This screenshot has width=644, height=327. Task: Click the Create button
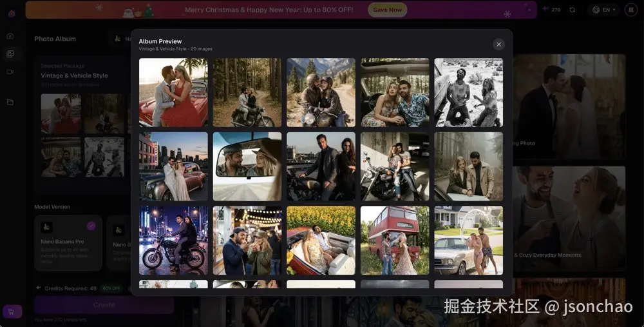click(104, 305)
